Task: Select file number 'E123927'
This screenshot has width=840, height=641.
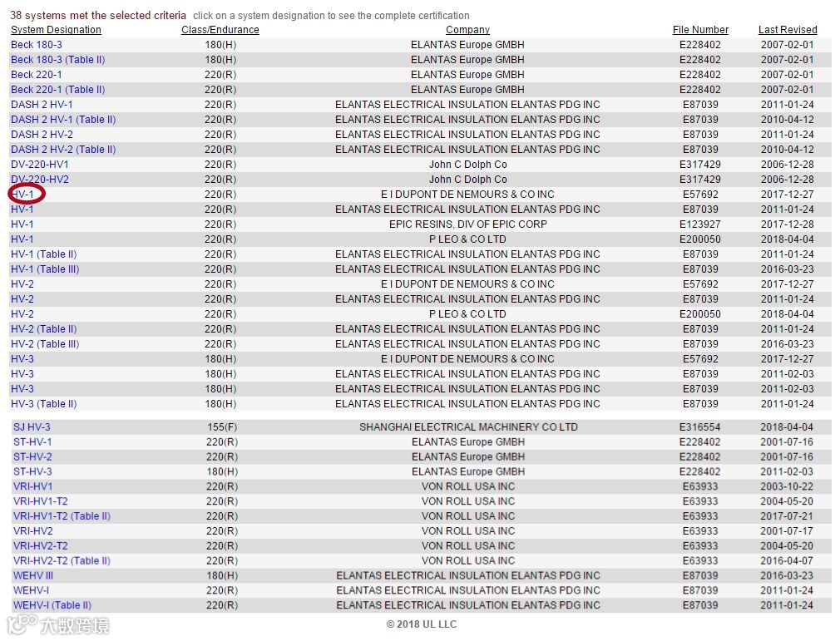Action: (x=699, y=224)
